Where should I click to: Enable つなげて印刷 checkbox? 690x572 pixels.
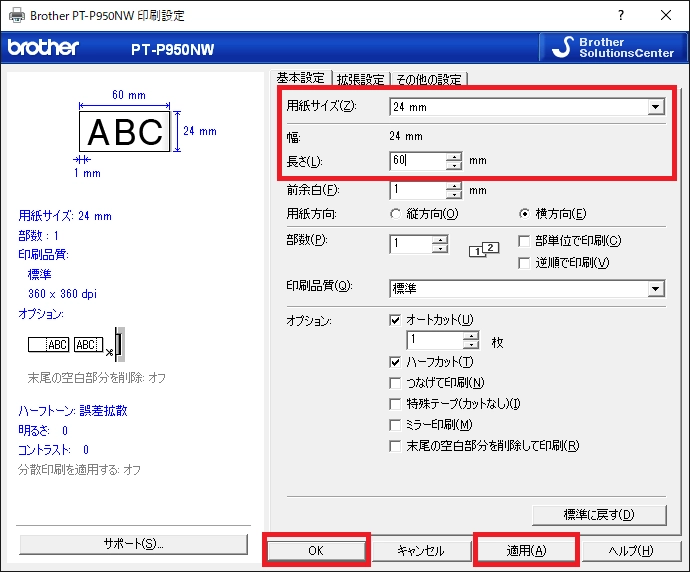point(395,383)
